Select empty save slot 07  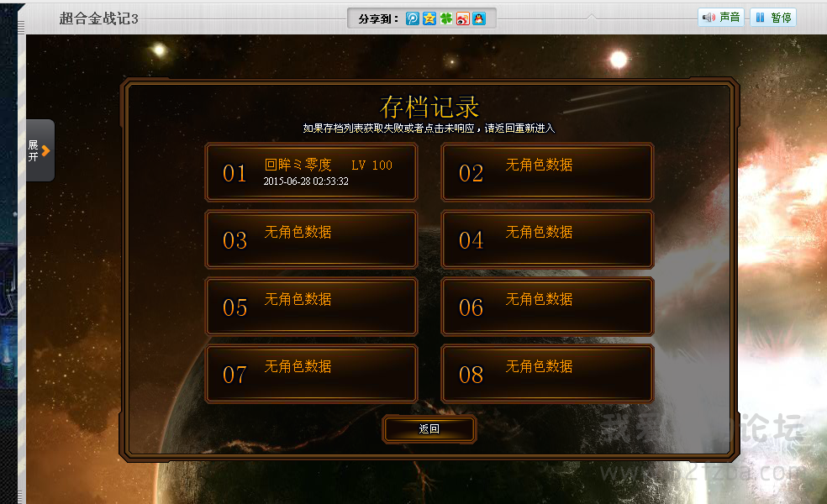pyautogui.click(x=311, y=374)
